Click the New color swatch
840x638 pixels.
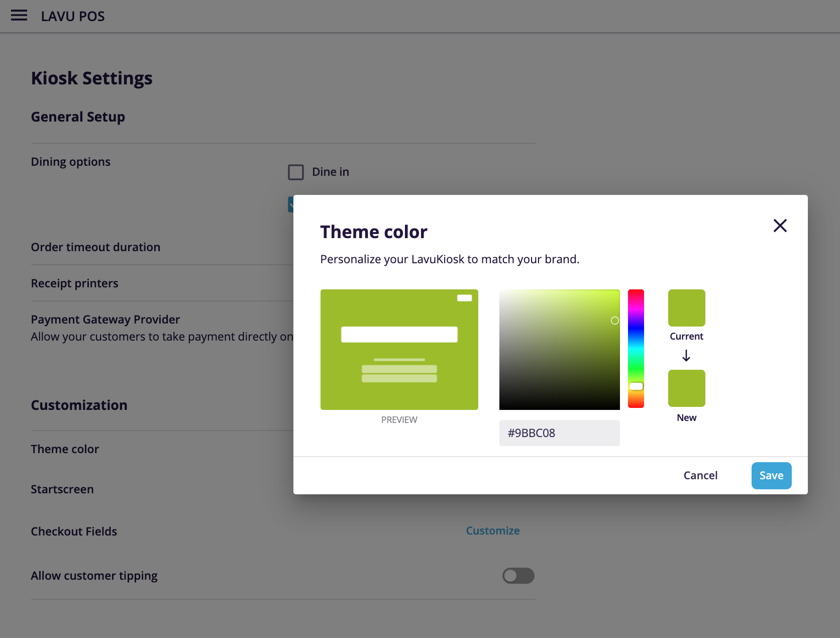(x=686, y=388)
